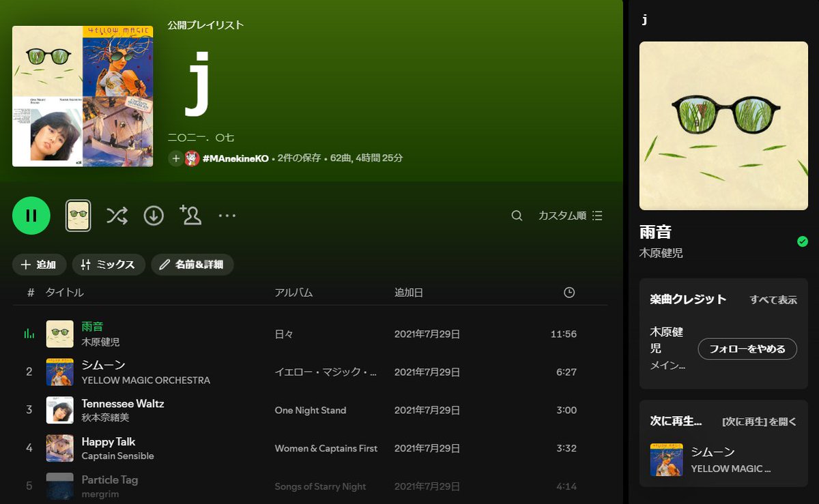Open album イエロー・マジック link
This screenshot has height=504, width=819.
pos(326,372)
